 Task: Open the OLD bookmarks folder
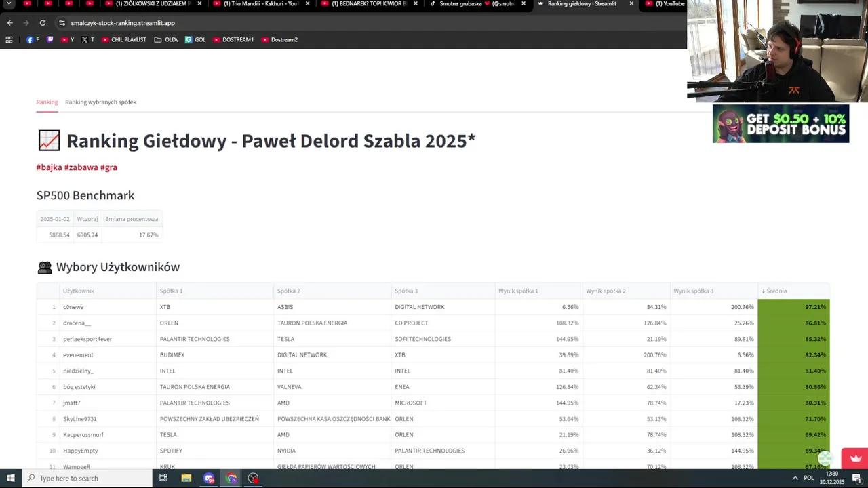coord(166,40)
